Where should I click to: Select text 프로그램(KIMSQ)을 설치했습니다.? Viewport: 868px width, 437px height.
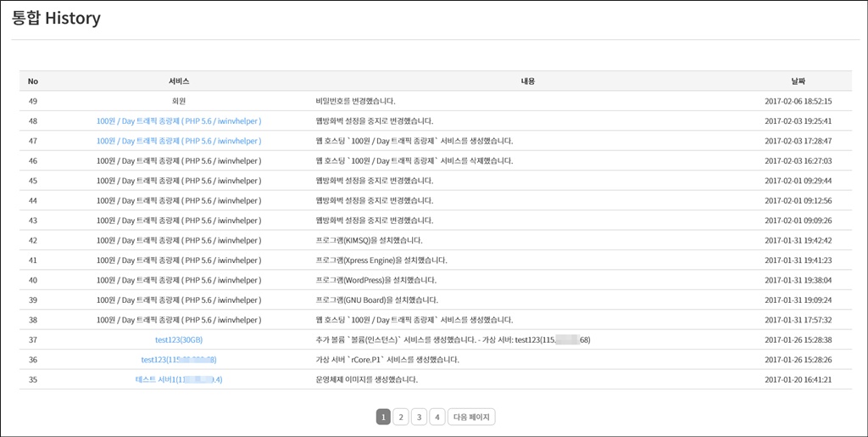click(370, 240)
